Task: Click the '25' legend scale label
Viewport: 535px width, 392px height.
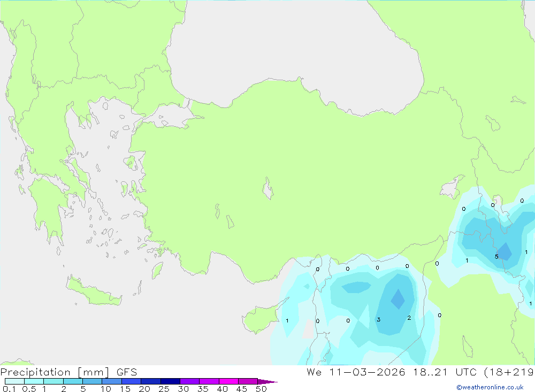Action: [x=164, y=389]
